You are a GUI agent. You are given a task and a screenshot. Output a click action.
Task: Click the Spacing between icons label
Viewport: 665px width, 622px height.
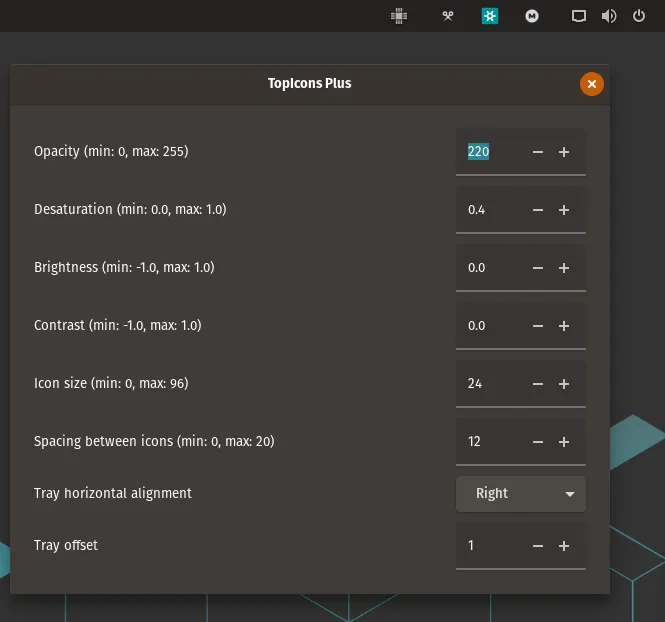click(154, 442)
